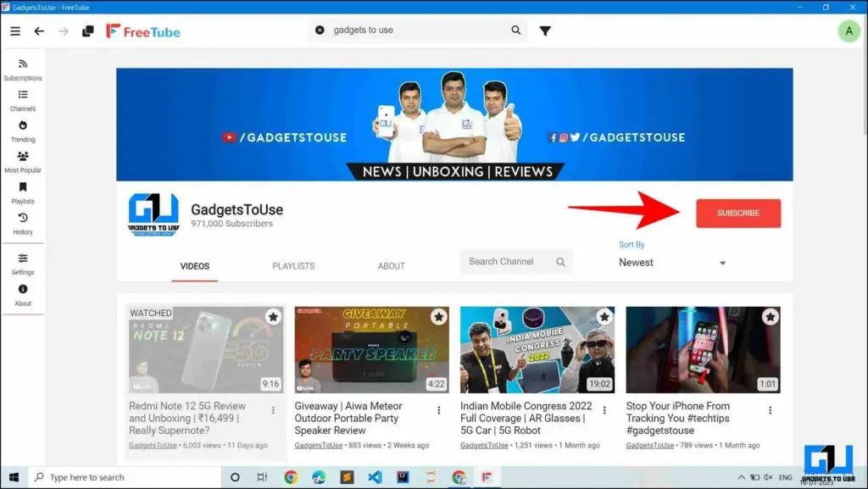The height and width of the screenshot is (489, 868).
Task: Open options menu for Indian Mobile Congress video
Action: coord(604,410)
